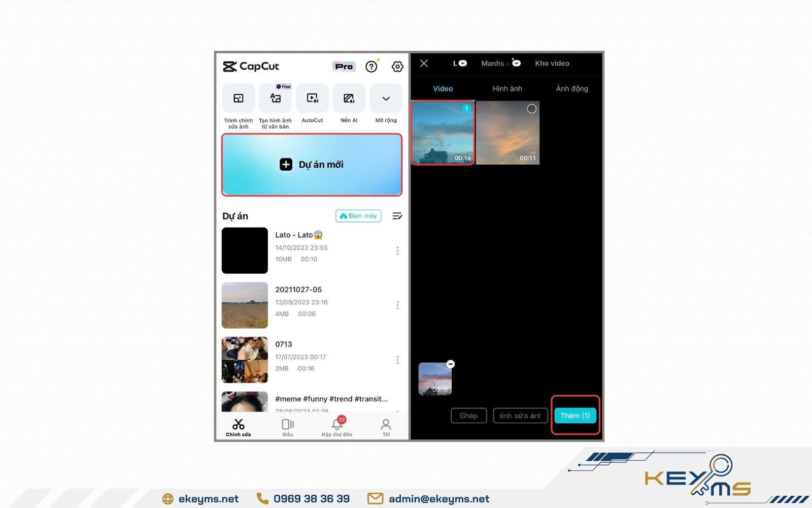This screenshot has width=812, height=508.
Task: Click the project list edit icon
Action: [397, 216]
